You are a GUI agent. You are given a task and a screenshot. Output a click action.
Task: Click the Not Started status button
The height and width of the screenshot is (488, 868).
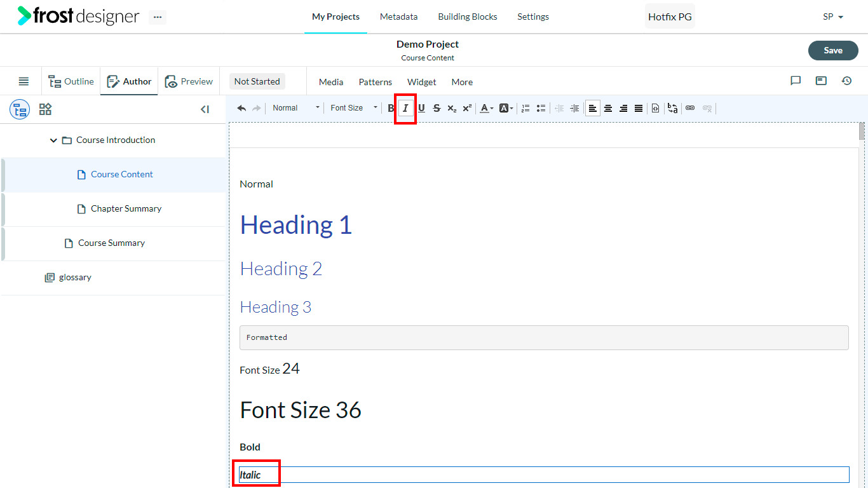[257, 81]
